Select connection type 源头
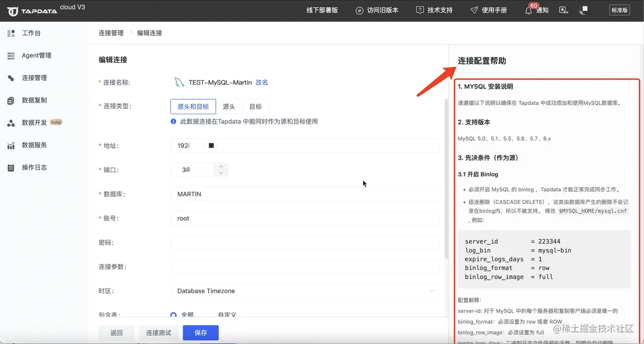The height and width of the screenshot is (344, 644). pyautogui.click(x=229, y=107)
